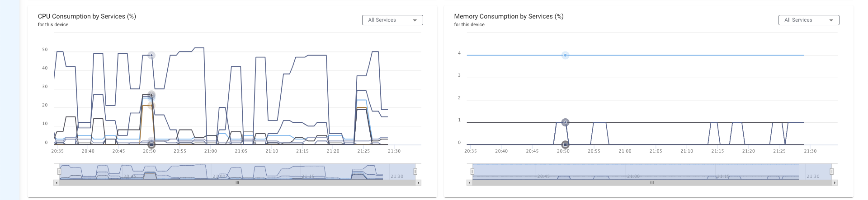This screenshot has height=200, width=868.
Task: Click the CPU navigator left scroll arrow
Action: tap(56, 183)
